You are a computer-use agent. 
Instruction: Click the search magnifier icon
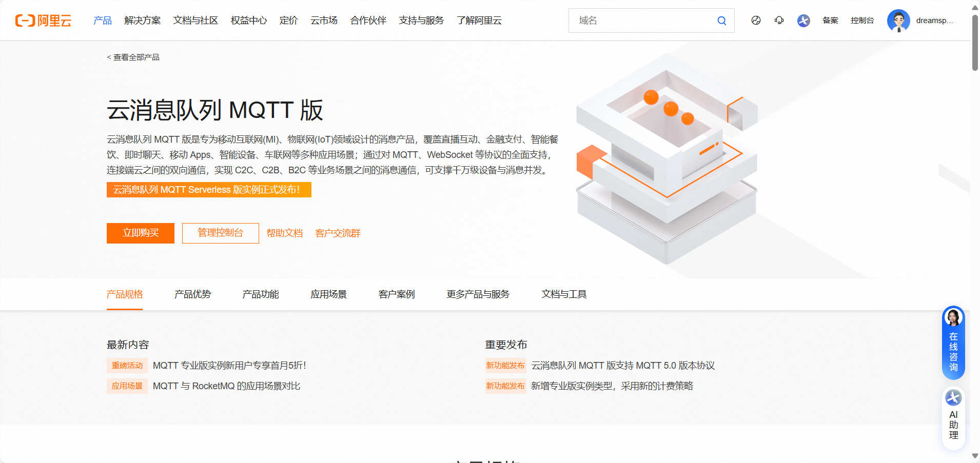(x=721, y=21)
